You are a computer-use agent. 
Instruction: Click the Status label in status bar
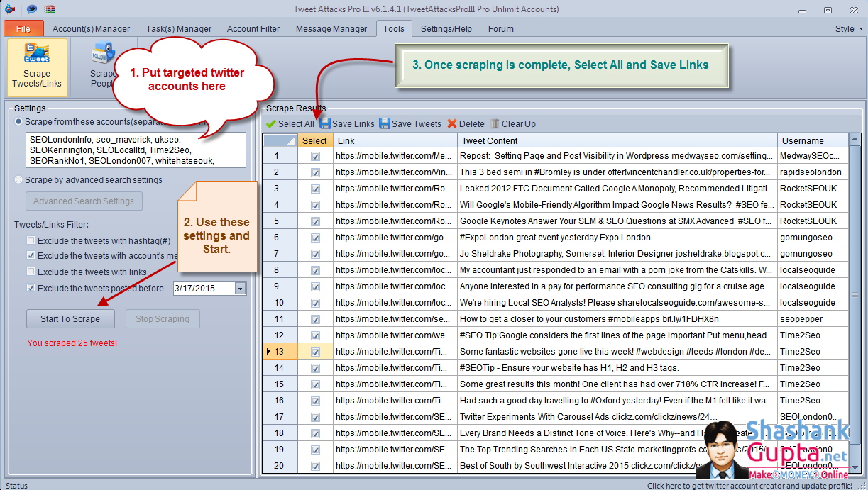pos(16,486)
